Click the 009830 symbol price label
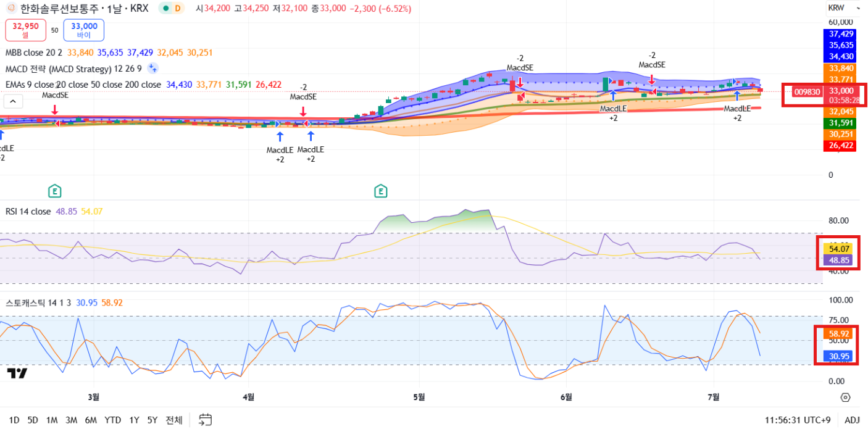868x429 pixels. pos(807,91)
